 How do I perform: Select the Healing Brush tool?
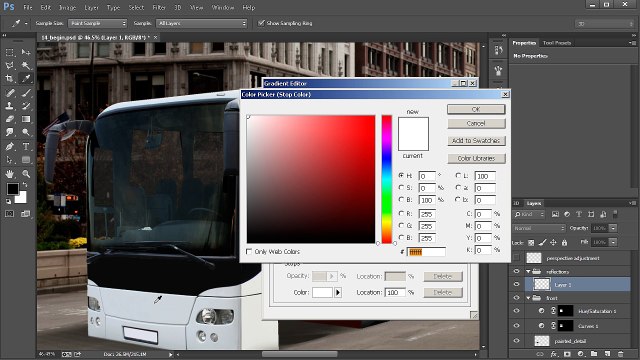click(x=9, y=93)
